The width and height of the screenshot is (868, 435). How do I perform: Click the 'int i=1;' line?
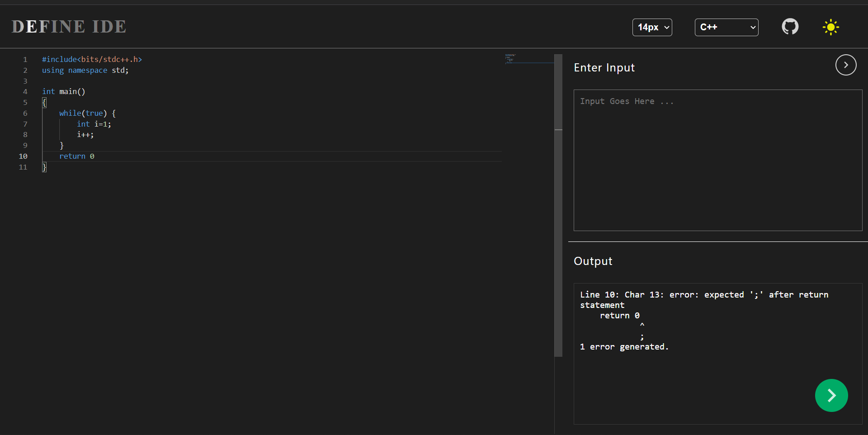click(94, 124)
